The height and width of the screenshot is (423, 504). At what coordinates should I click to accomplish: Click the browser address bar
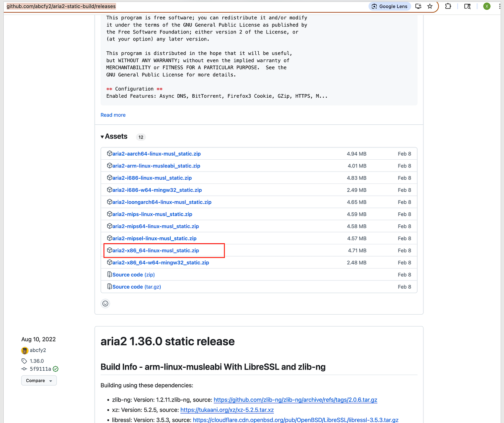coord(148,6)
